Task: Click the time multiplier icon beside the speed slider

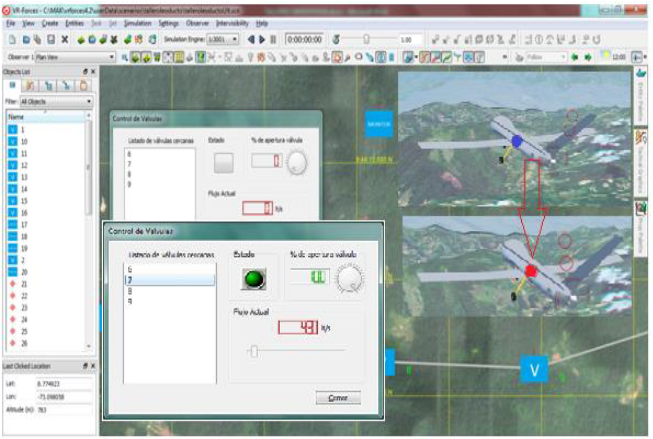Action: point(336,40)
